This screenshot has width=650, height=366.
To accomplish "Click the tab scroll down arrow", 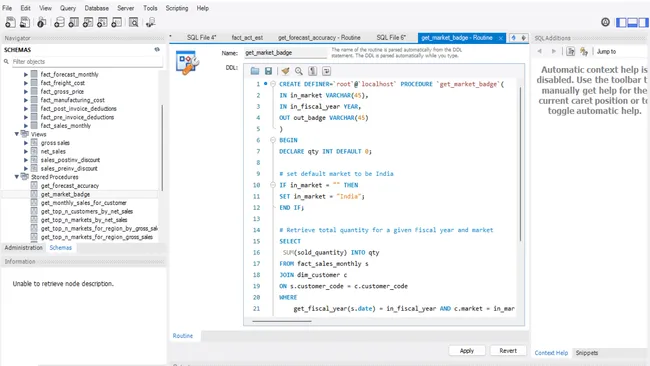I will 524,38.
